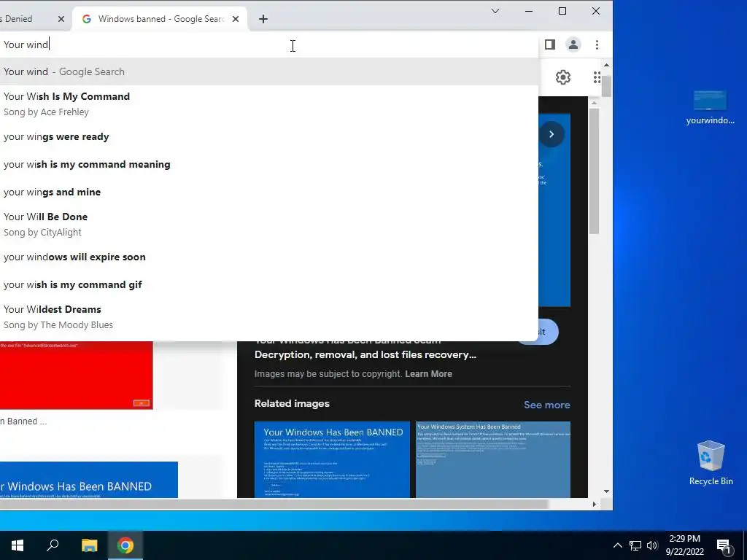Open the network status tray icon
Viewport: 747px width, 560px height.
(635, 545)
